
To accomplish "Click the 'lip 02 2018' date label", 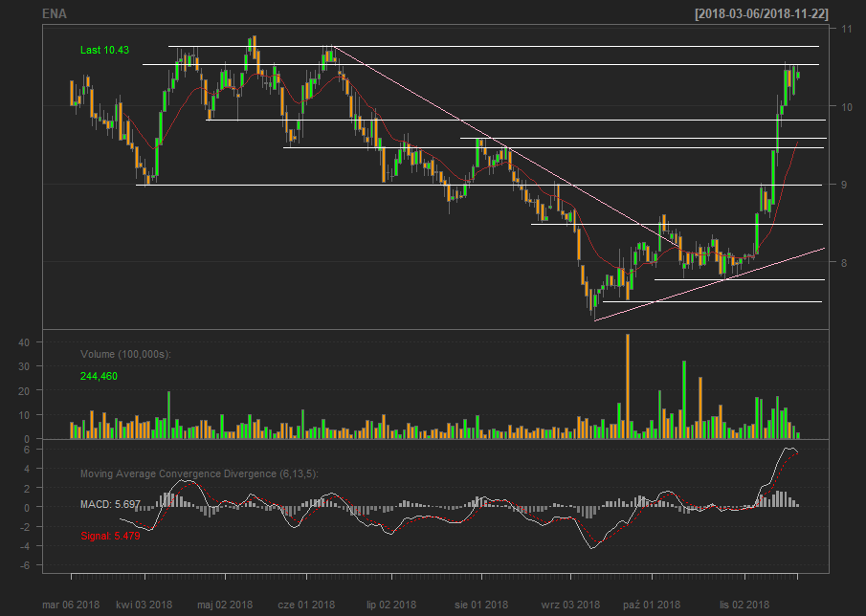I will 391,605.
